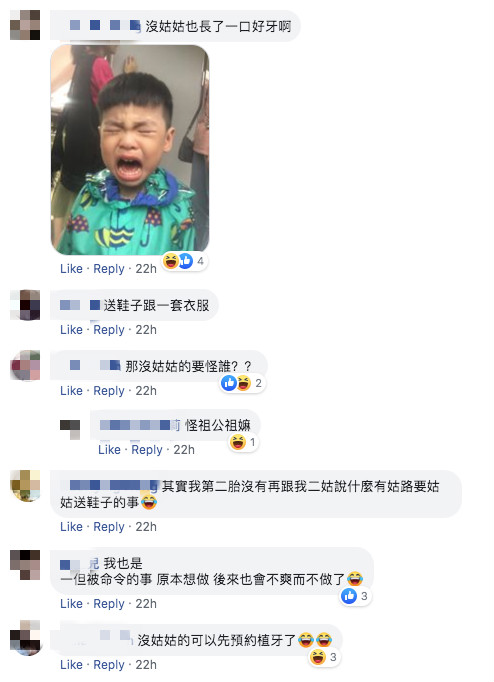Click avatar beside 送鞋子跟一套衣服 comment

(25, 305)
